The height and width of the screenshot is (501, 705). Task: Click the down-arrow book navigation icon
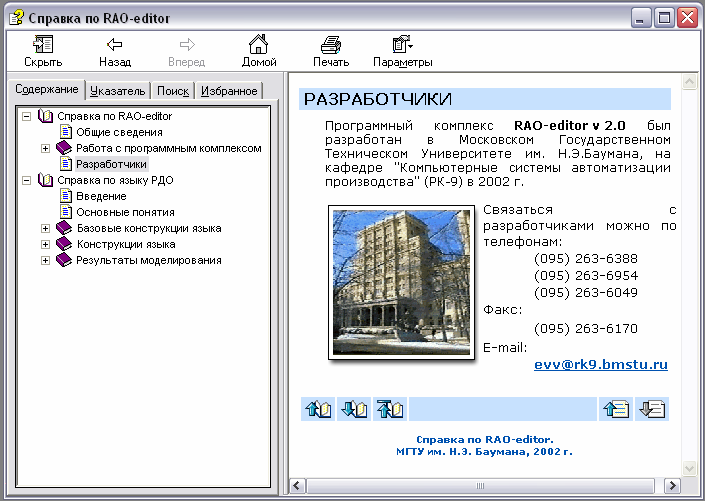354,409
